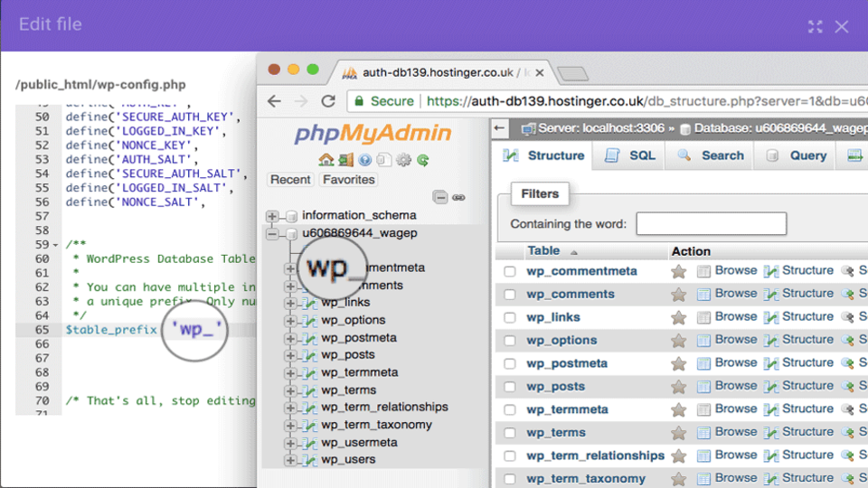868x488 pixels.
Task: Open the Recent tables button
Action: tap(290, 180)
